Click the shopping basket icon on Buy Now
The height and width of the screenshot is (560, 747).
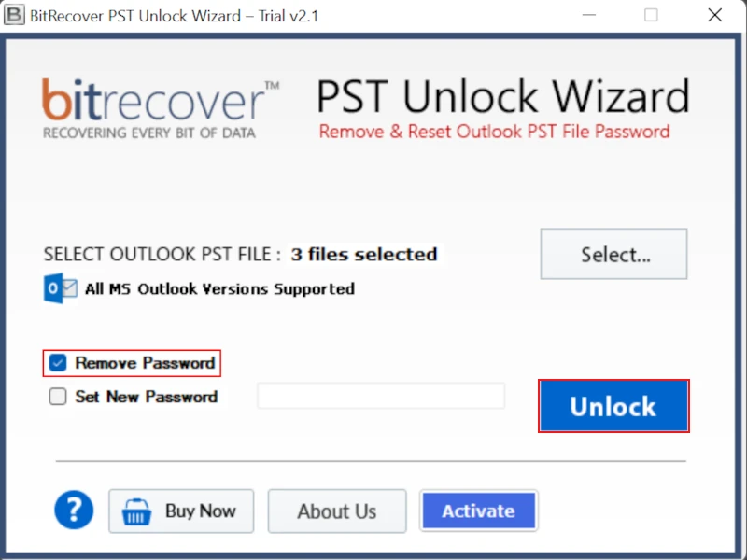(136, 511)
